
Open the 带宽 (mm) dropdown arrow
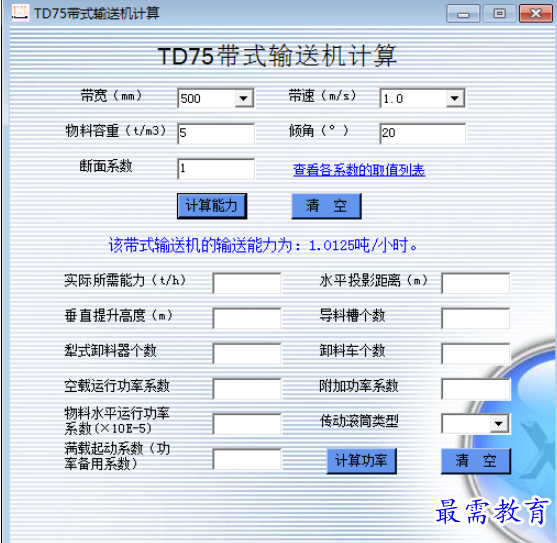(x=244, y=98)
